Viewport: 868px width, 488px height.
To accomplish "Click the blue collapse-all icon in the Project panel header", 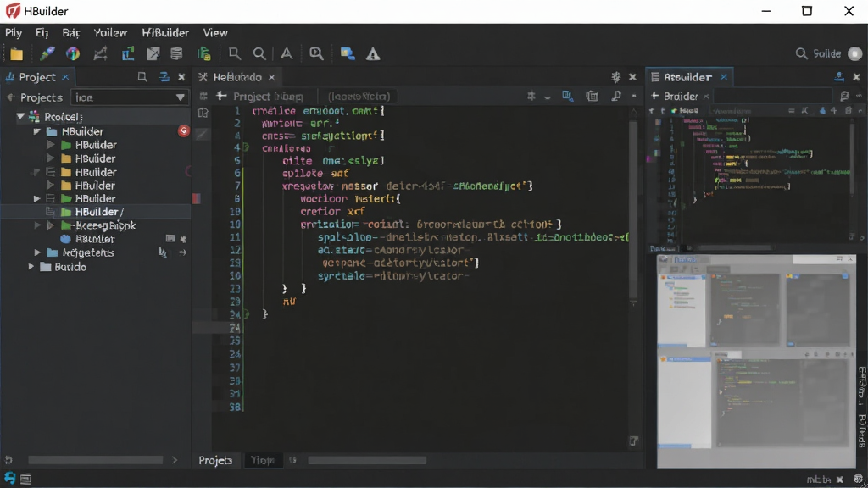I will (164, 77).
